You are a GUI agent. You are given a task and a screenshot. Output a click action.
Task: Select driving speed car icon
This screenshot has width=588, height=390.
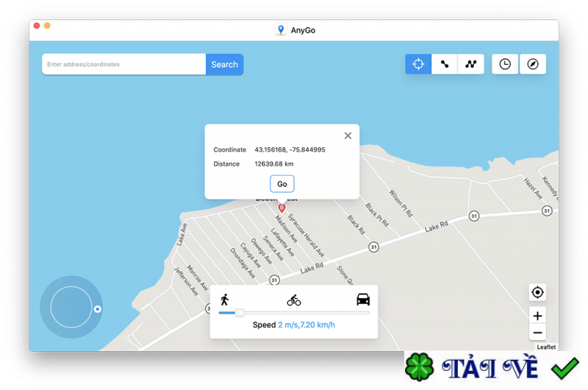tap(363, 299)
